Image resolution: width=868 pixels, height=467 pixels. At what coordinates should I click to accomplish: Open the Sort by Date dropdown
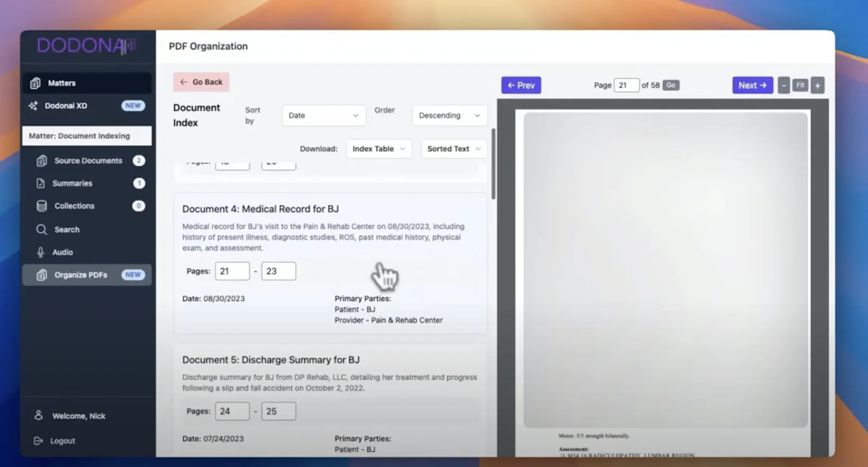323,116
